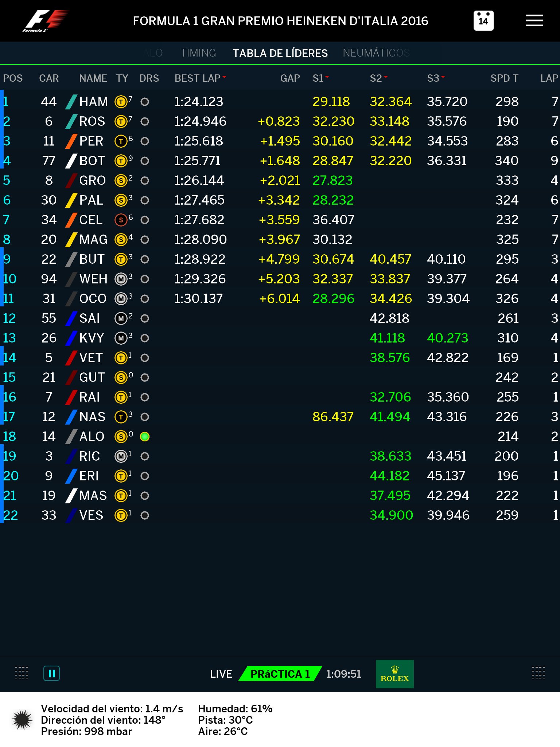Click the SPD T column header

[x=504, y=78]
